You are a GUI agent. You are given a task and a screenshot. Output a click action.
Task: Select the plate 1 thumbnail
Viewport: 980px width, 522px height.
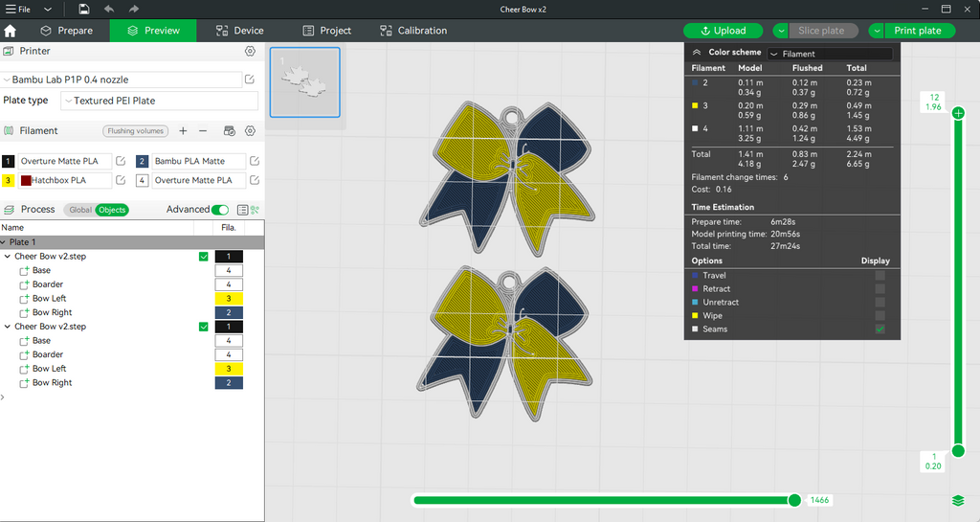[x=305, y=82]
